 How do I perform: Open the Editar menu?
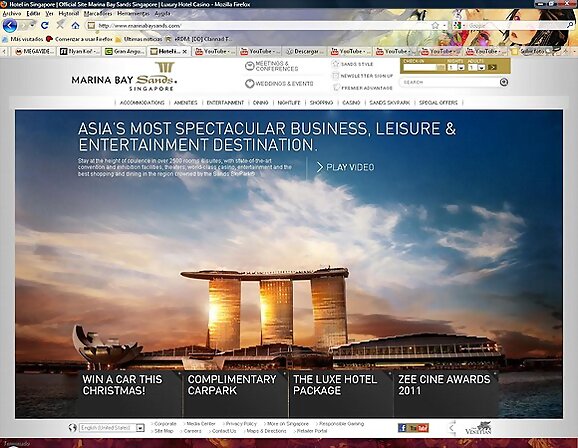(33, 14)
